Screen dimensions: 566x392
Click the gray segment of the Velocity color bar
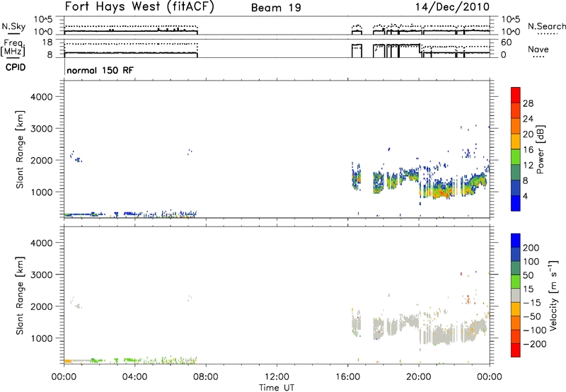click(x=516, y=295)
